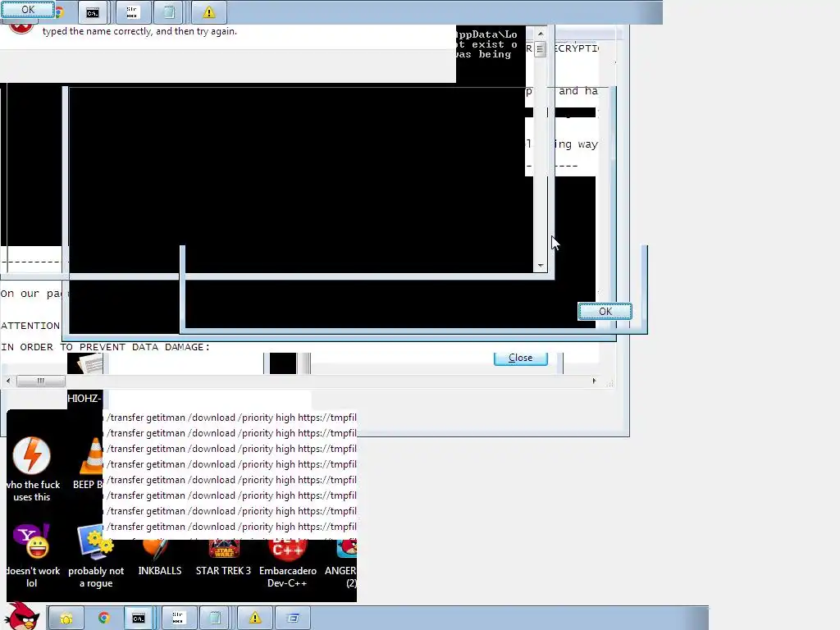Viewport: 840px width, 630px height.
Task: Click the horizontal scrollbar's right arrow
Action: coord(594,381)
